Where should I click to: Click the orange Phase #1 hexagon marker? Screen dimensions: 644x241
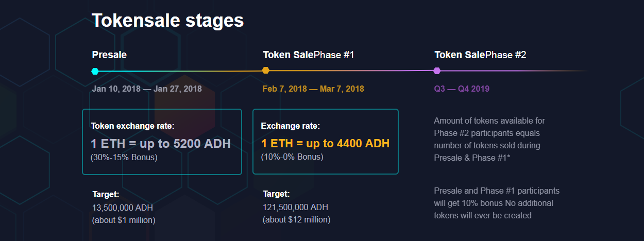pos(265,71)
